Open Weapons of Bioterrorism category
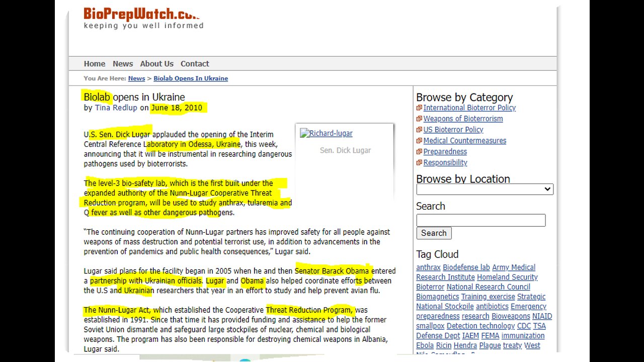This screenshot has height=362, width=644. 463,119
